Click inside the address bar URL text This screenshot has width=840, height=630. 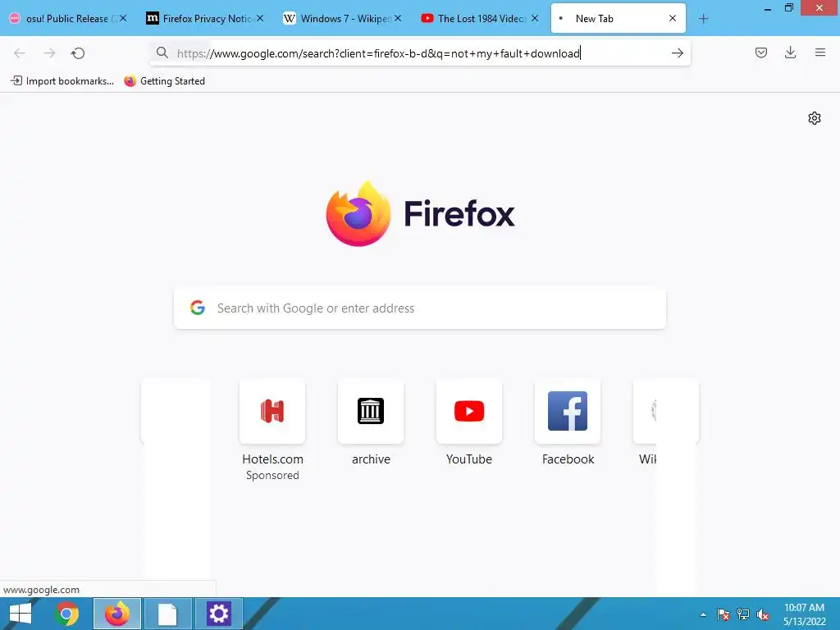378,53
